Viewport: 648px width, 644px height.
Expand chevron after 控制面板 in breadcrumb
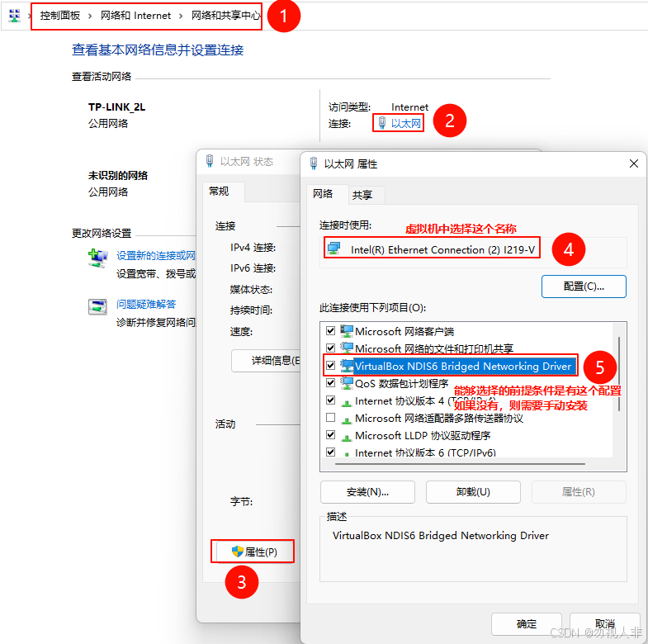tap(90, 17)
